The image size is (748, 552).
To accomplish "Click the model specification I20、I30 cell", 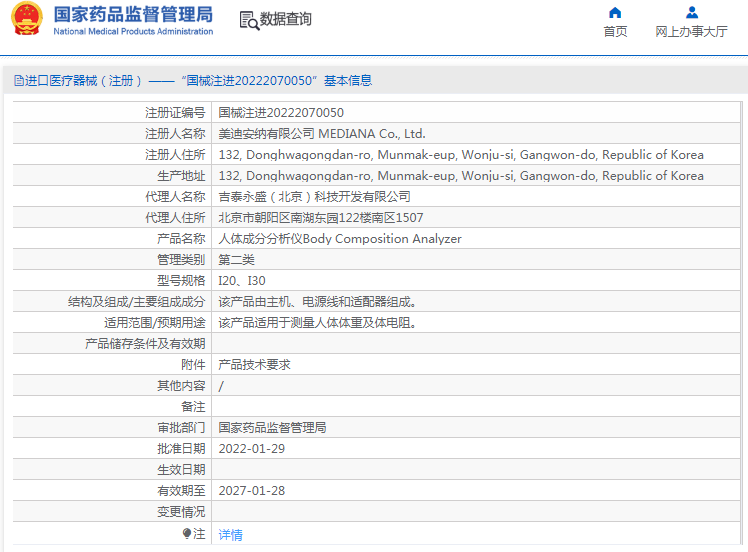I will point(242,281).
